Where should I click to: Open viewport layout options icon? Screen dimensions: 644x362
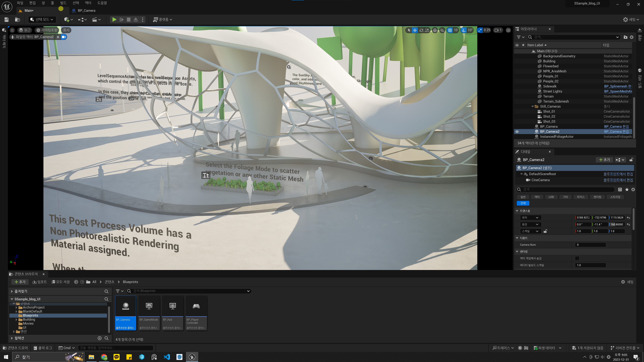click(x=508, y=30)
